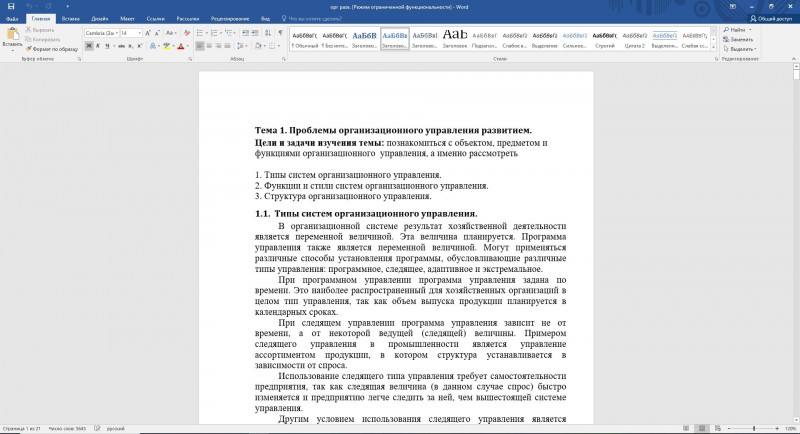Switch to the Design (Дизайн) tab
Viewport: 800px width, 434px height.
[x=99, y=19]
